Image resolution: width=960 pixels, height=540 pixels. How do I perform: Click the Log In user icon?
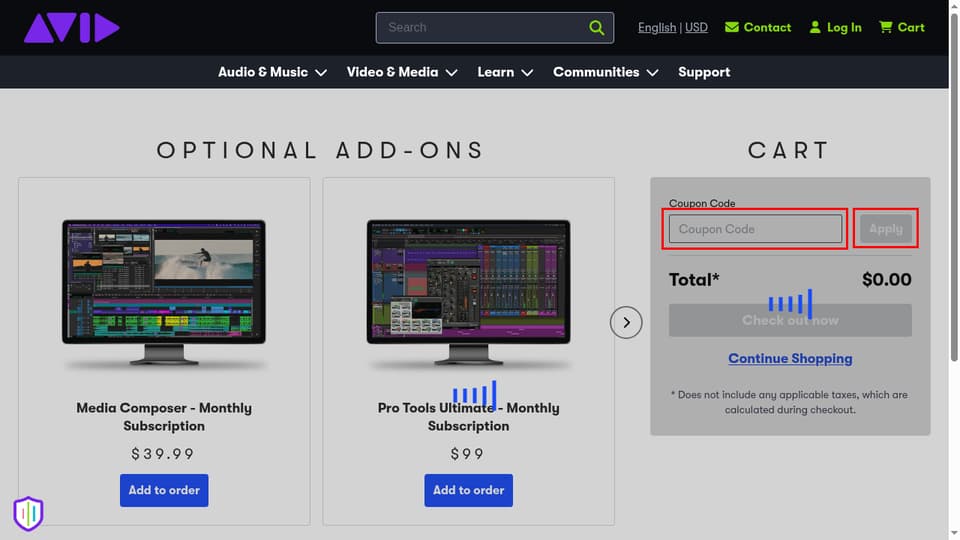[815, 27]
